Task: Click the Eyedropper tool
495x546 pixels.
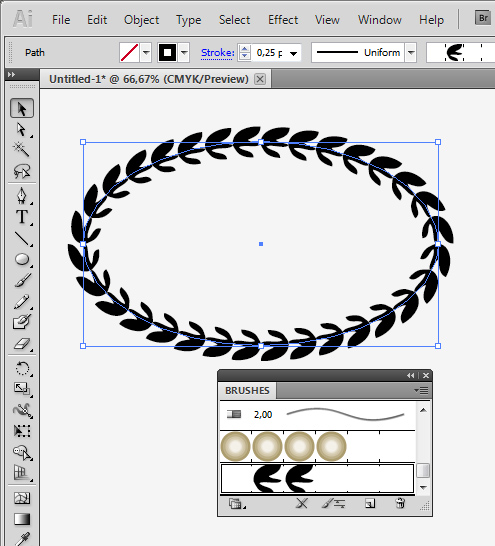Action: (x=22, y=539)
